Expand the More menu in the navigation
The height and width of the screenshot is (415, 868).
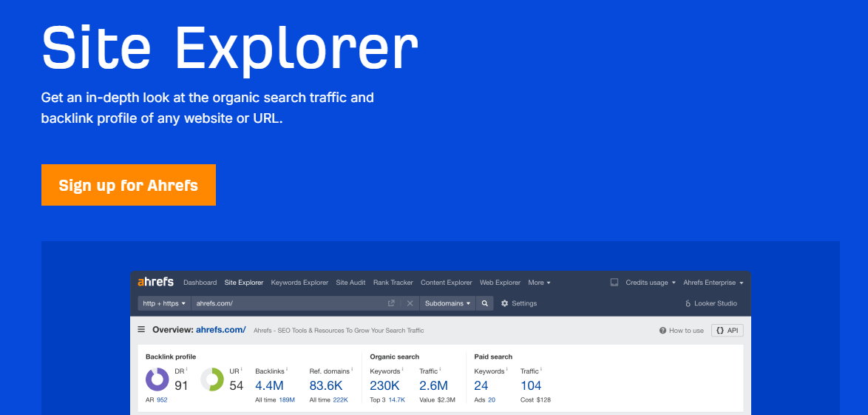click(539, 282)
